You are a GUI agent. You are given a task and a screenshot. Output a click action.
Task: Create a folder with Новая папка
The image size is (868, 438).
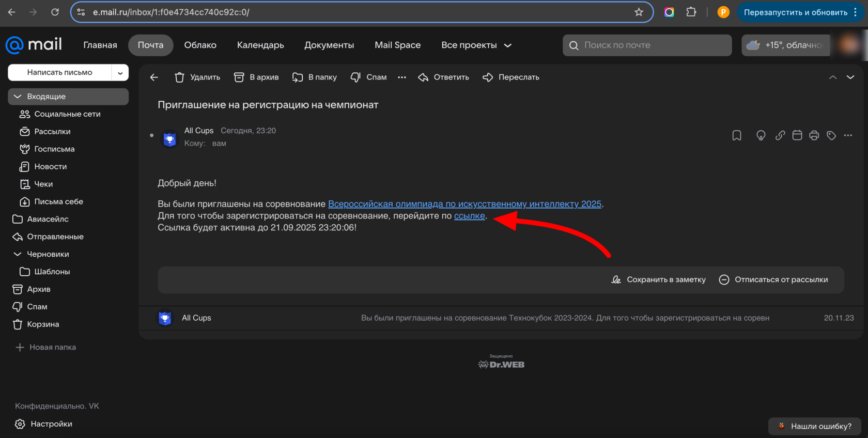46,347
